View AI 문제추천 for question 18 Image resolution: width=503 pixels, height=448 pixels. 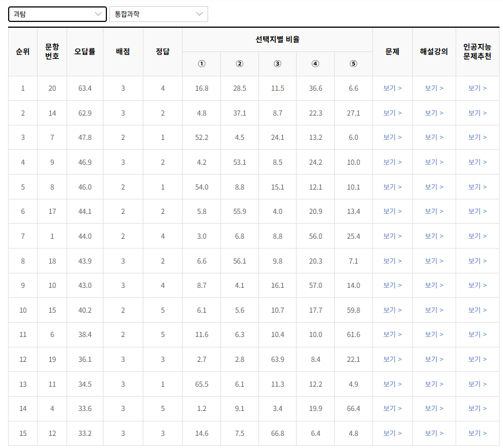(x=477, y=261)
